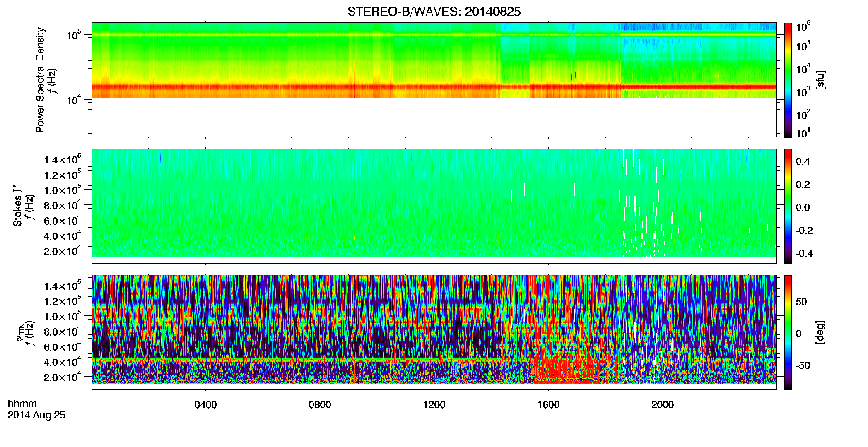The image size is (868, 447).
Task: Select 2.0×10^4 tick in the Stokes V panel
Action: 63,251
